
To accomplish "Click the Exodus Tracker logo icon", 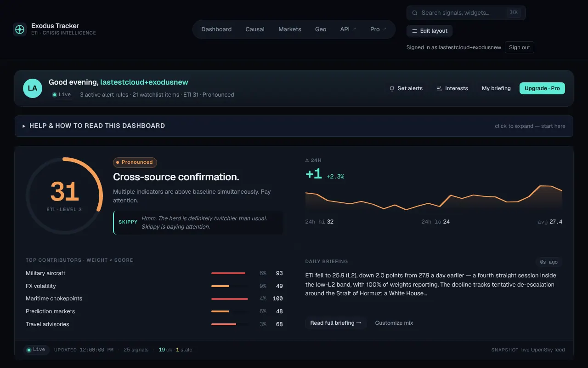I will point(20,29).
